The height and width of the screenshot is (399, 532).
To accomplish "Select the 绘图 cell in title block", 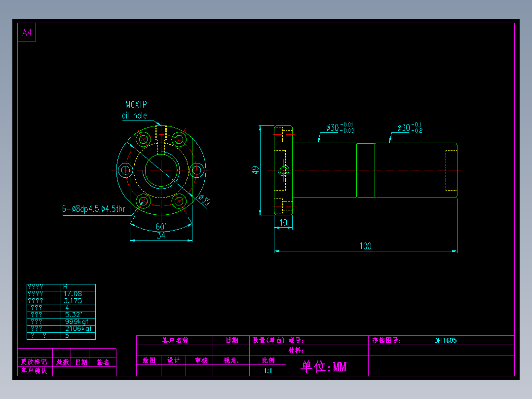I will pos(149,360).
